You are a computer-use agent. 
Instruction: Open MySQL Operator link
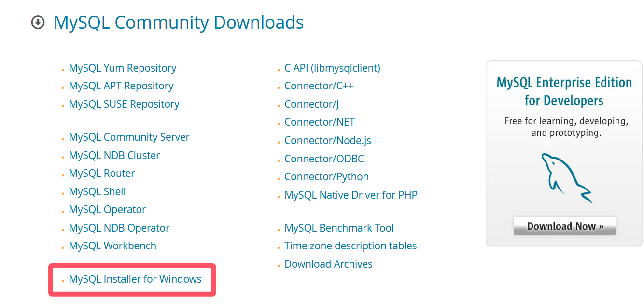point(107,209)
